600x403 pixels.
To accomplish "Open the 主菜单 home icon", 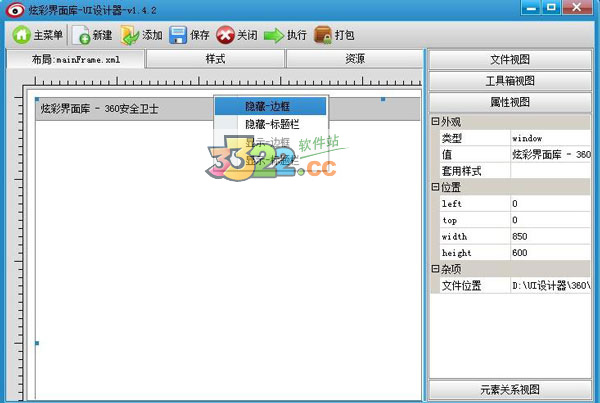I will click(22, 35).
